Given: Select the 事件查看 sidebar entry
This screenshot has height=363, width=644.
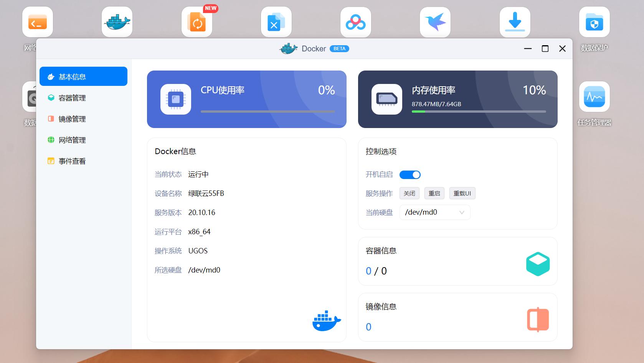Looking at the screenshot, I should pyautogui.click(x=72, y=161).
